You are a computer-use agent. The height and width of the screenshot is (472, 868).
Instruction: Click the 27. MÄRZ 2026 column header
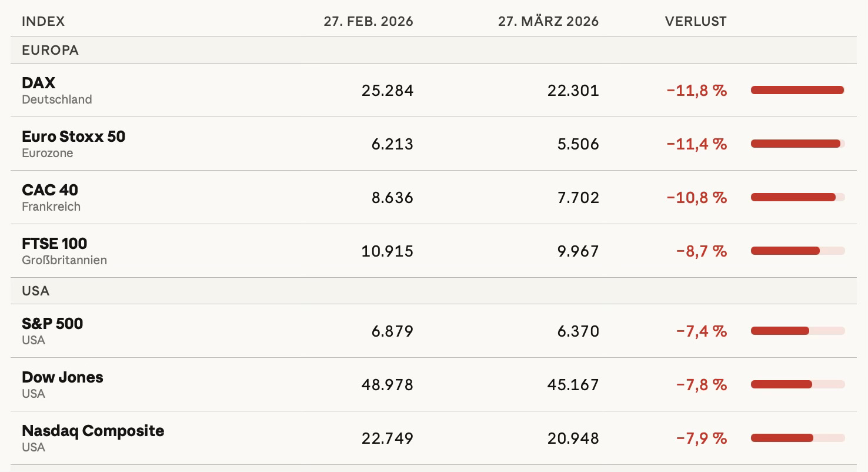548,22
